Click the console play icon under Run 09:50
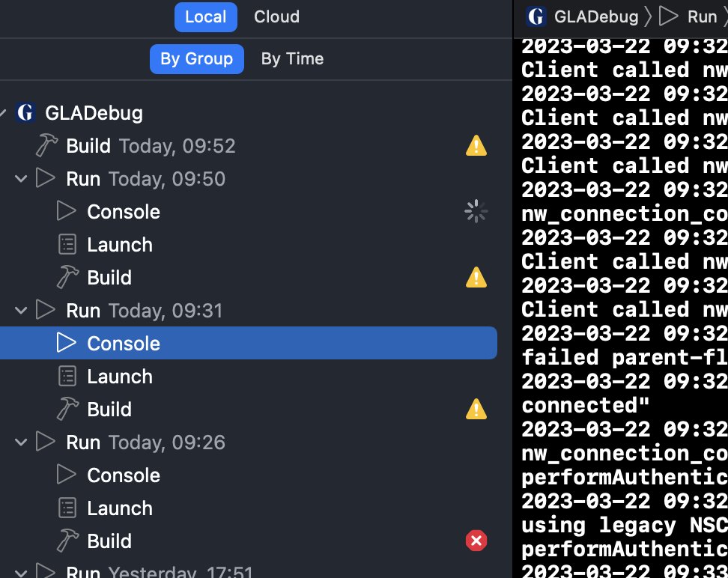The height and width of the screenshot is (578, 728). coord(67,211)
